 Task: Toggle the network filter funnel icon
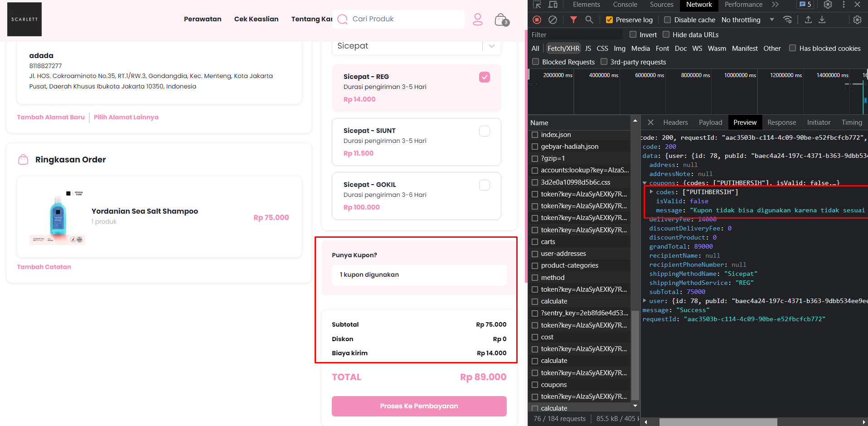pyautogui.click(x=573, y=20)
